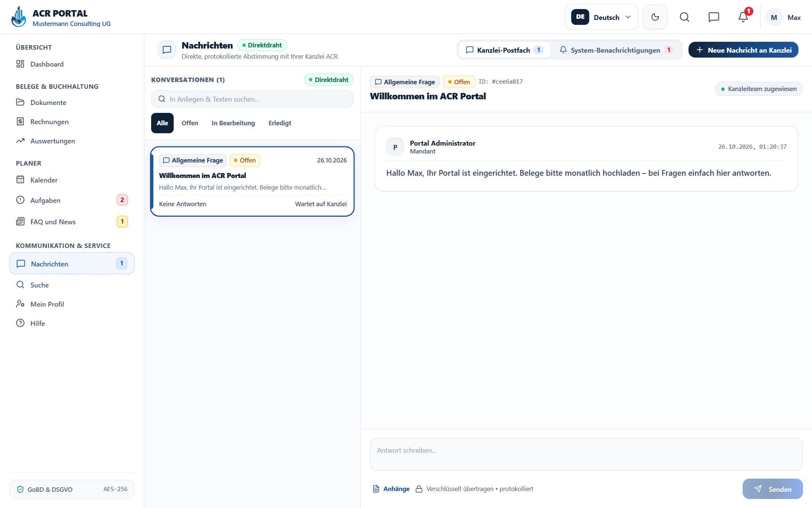
Task: Click the ACR Portal logo
Action: pos(19,17)
